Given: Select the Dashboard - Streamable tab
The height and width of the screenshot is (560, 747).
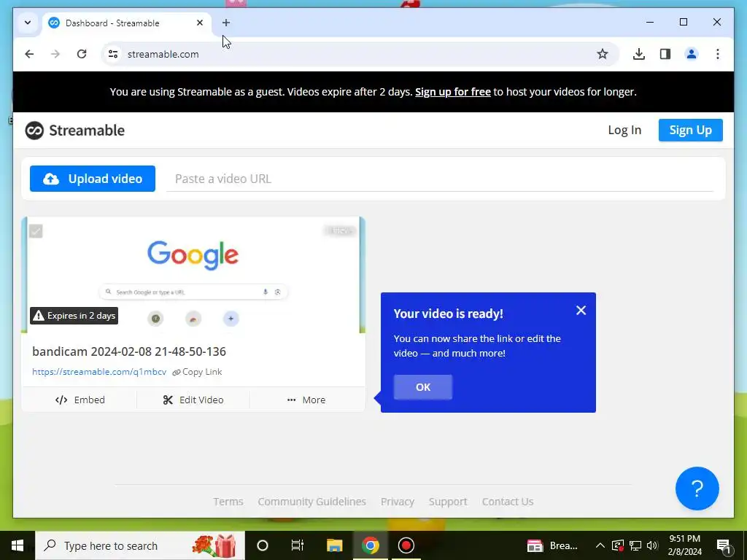Looking at the screenshot, I should click(x=127, y=23).
